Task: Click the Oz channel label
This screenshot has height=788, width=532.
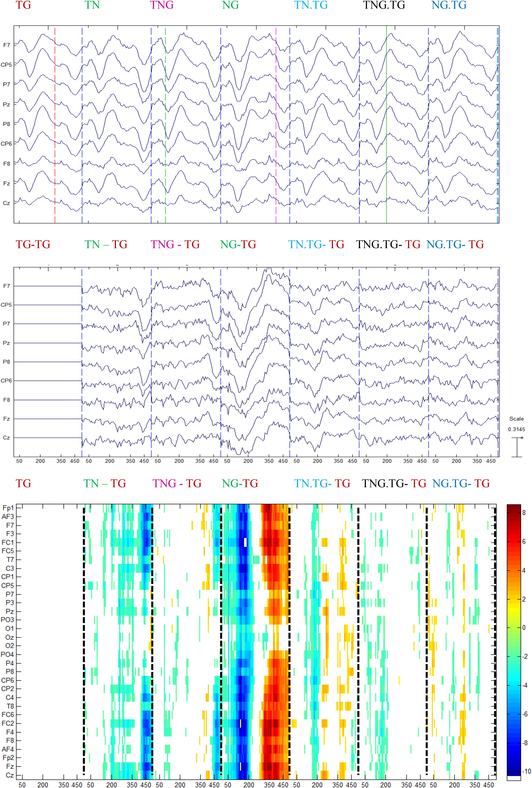Action: coord(10,637)
